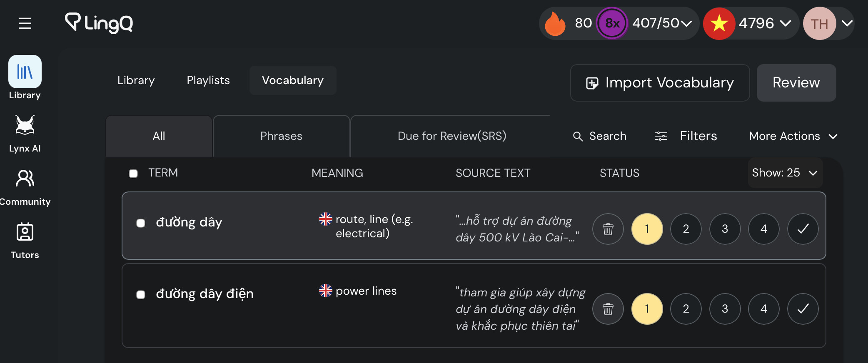The height and width of the screenshot is (363, 868).
Task: Open the More Actions dropdown
Action: pos(793,136)
